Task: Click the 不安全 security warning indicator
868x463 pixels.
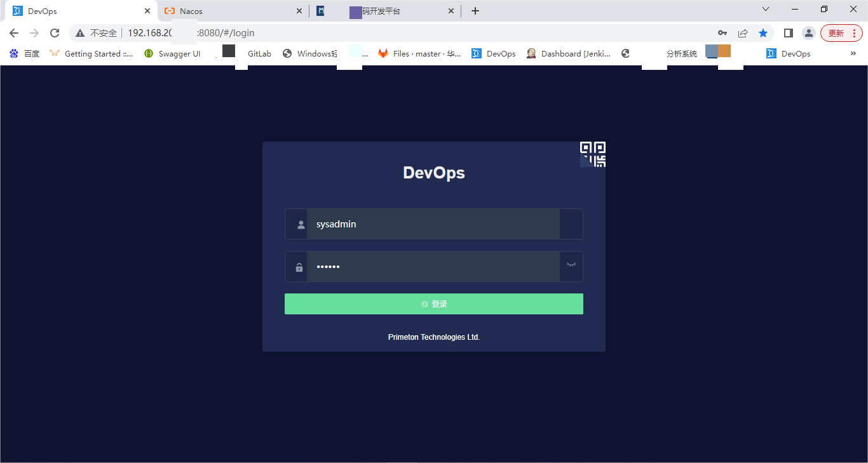Action: coord(96,33)
